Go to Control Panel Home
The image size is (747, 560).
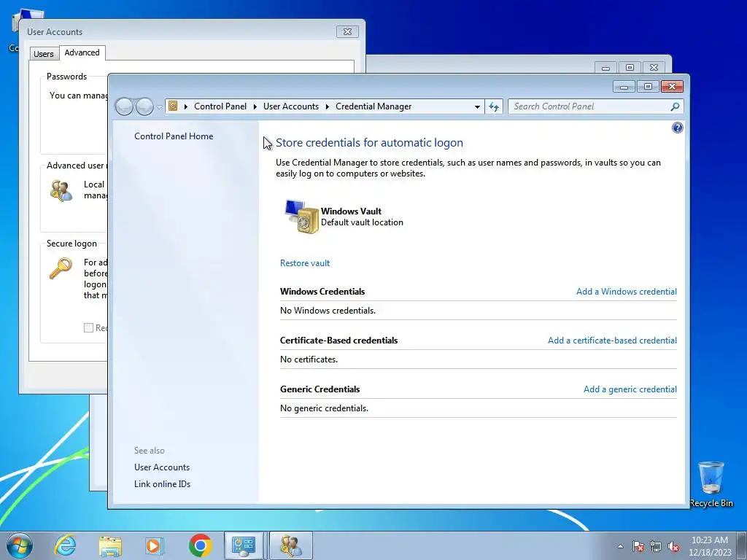[x=174, y=136]
